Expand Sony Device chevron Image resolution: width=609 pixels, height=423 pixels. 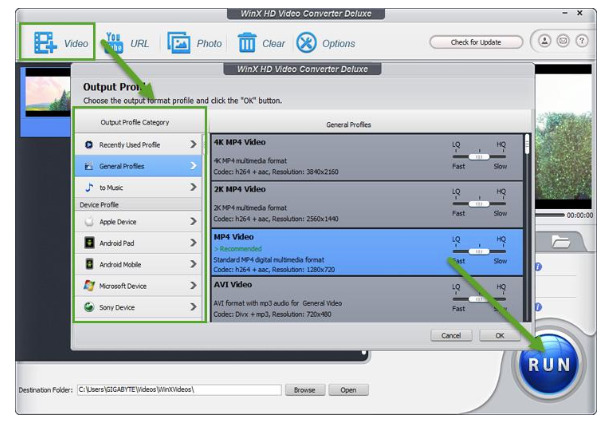pos(193,307)
